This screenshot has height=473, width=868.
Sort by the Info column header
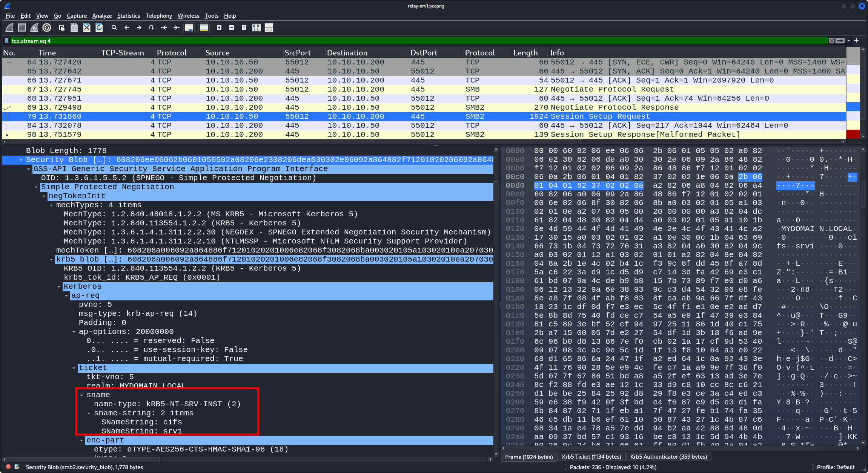point(697,53)
